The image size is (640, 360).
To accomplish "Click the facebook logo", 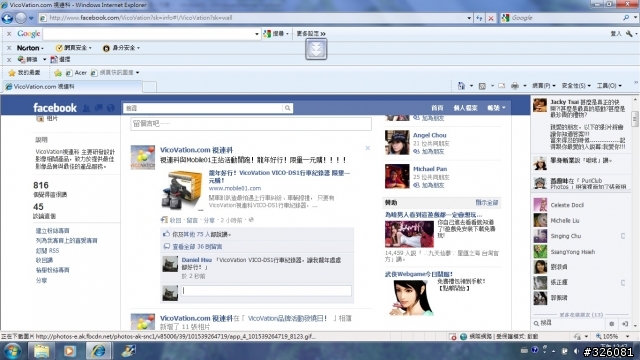I will 55,108.
